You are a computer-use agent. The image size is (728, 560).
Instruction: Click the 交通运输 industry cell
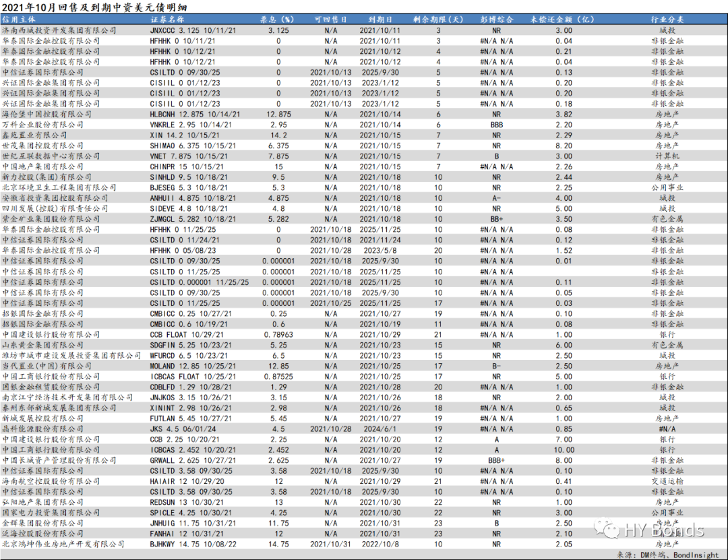(667, 482)
